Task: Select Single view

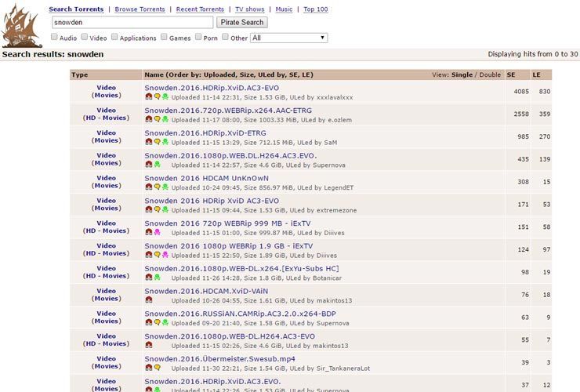Action: coord(462,74)
